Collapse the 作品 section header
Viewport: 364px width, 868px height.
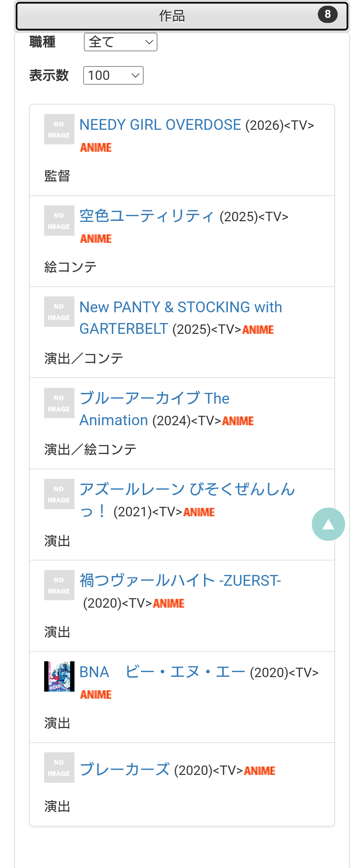[172, 16]
